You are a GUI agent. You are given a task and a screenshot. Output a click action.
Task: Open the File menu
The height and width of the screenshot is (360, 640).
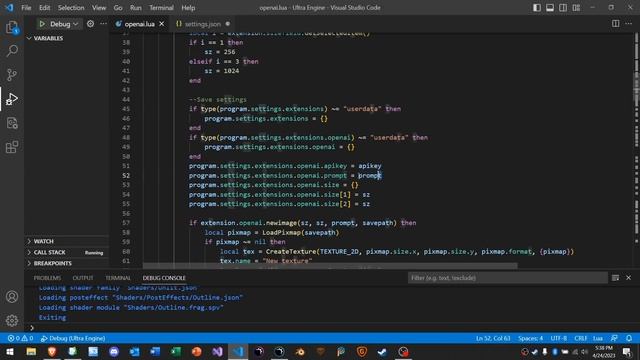[26, 8]
